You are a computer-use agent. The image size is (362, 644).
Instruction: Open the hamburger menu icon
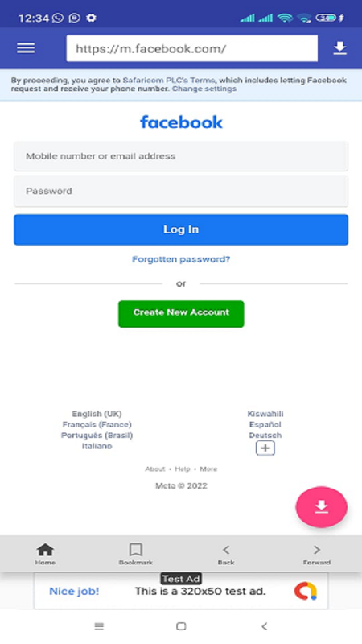coord(26,48)
